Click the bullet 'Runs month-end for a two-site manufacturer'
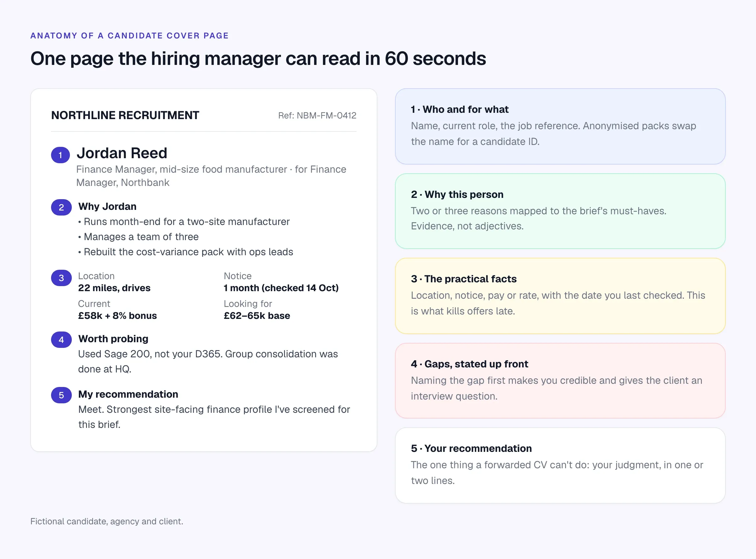The height and width of the screenshot is (559, 756). pyautogui.click(x=184, y=222)
